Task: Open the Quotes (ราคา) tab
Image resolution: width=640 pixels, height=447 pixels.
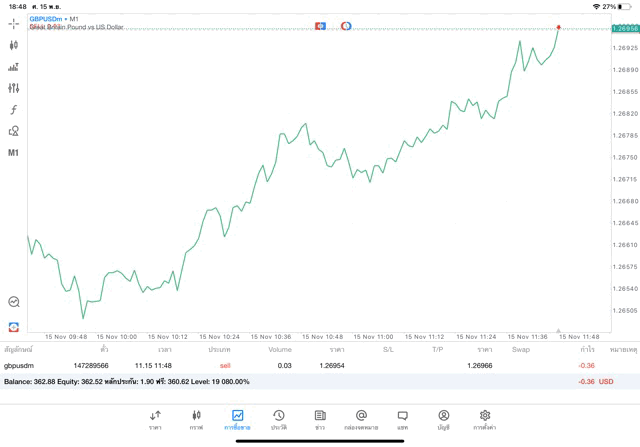Action: pos(155,419)
